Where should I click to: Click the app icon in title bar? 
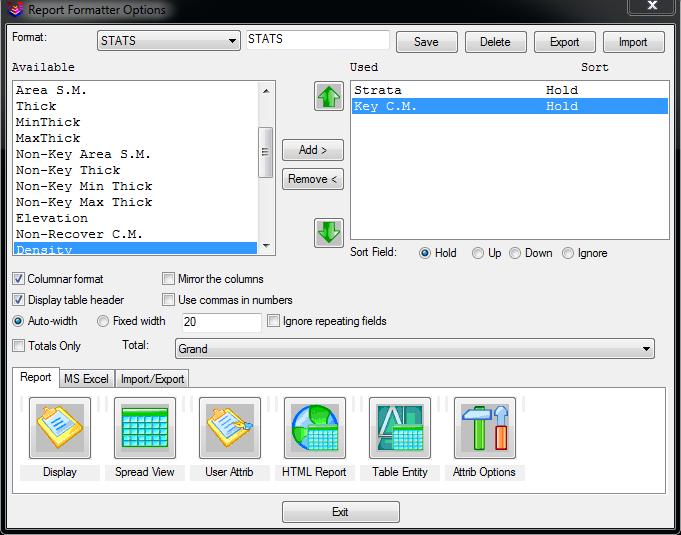point(15,9)
